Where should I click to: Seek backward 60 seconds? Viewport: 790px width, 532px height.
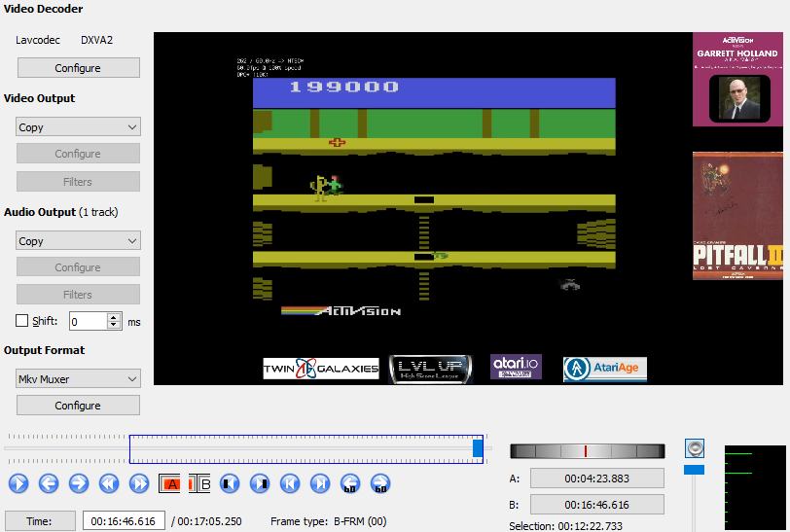pos(350,483)
